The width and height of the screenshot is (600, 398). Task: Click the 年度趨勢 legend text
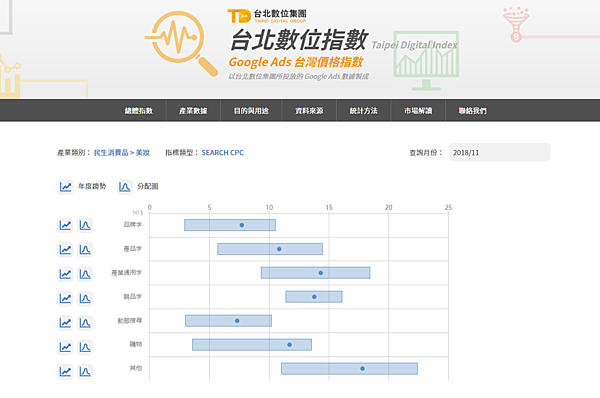[x=92, y=186]
